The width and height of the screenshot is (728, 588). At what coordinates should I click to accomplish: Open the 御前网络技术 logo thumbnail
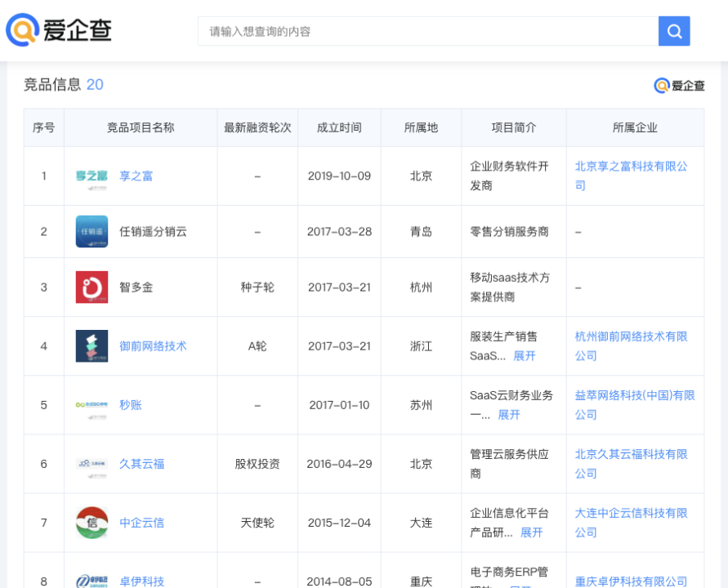click(x=92, y=346)
